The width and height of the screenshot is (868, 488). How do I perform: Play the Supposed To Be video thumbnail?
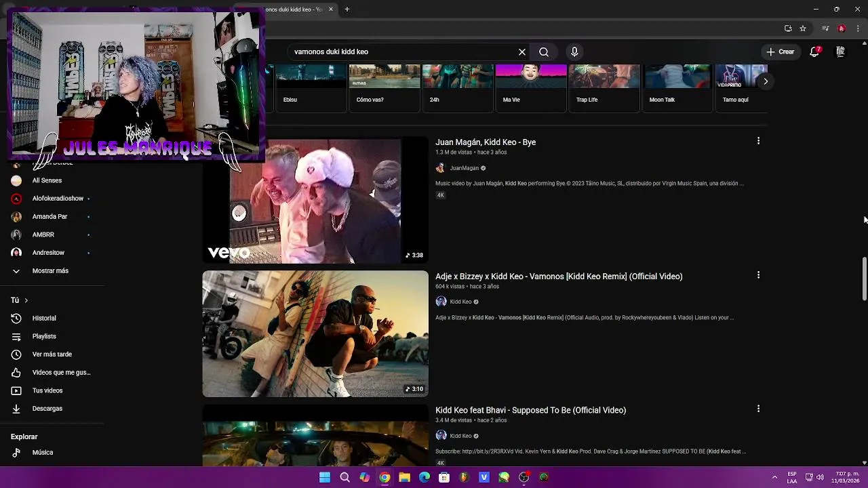tap(315, 436)
